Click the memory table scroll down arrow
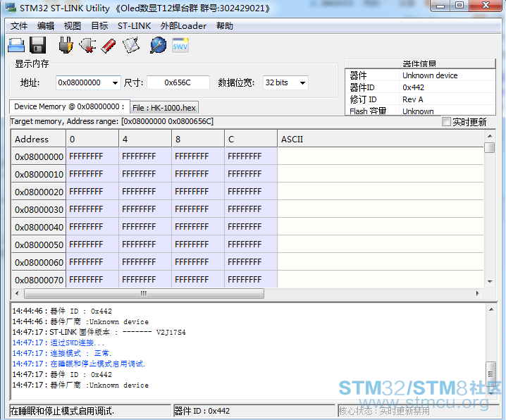Image resolution: width=506 pixels, height=420 pixels. coord(490,282)
